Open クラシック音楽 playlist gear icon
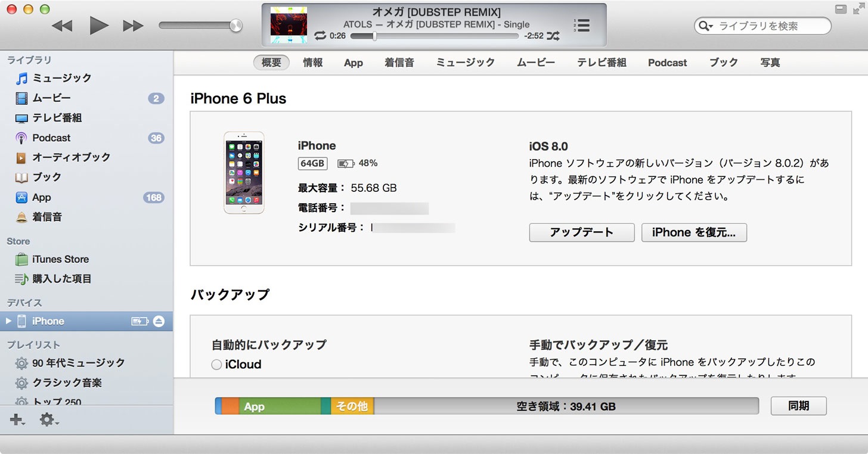The height and width of the screenshot is (454, 868). 21,383
